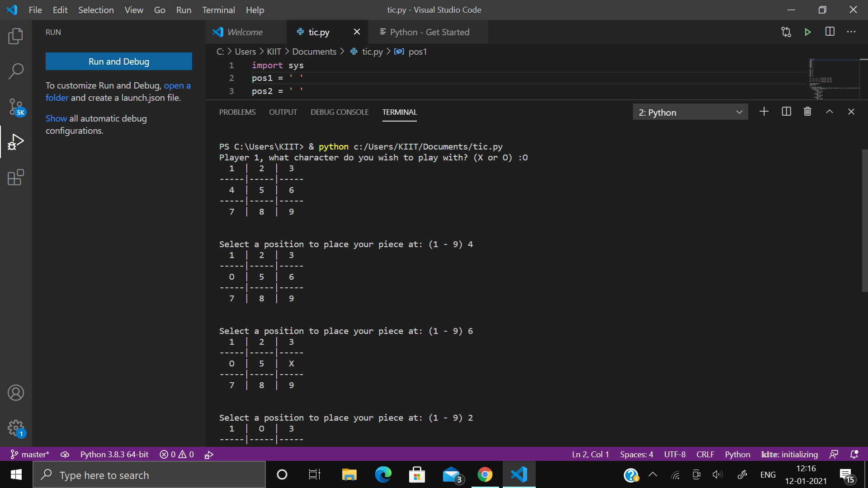Toggle the notifications bell in status bar

coord(854,454)
